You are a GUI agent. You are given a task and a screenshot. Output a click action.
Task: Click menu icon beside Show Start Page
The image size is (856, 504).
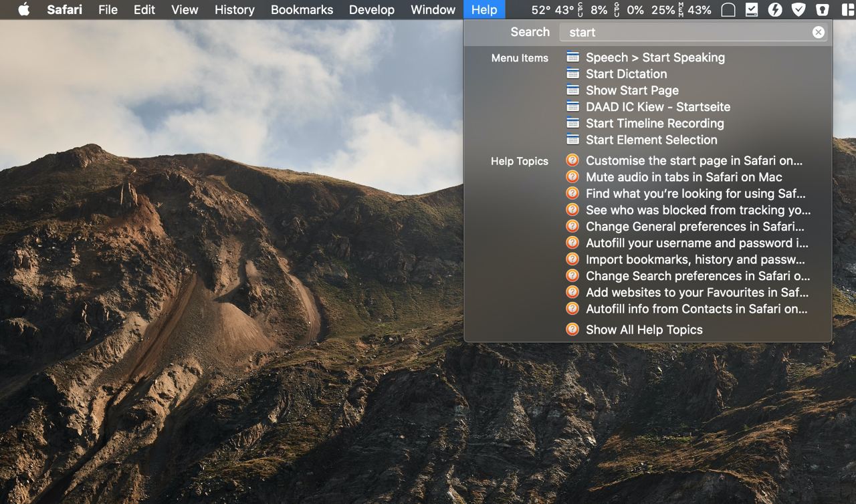[572, 90]
